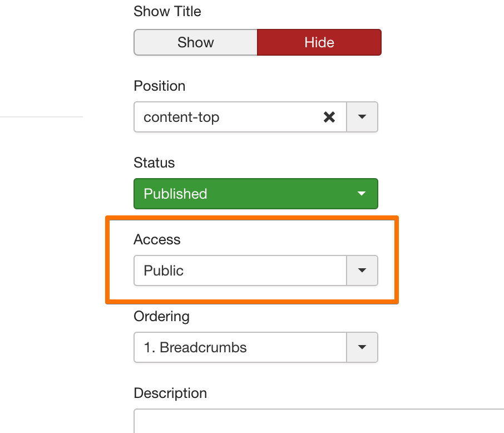The image size is (504, 433).
Task: Open the 1. Breadcrumbs ordering list
Action: pos(240,347)
